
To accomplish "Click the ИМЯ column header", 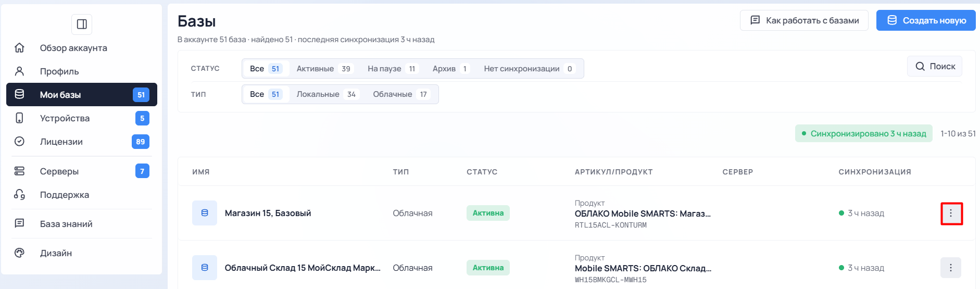I will (x=201, y=172).
